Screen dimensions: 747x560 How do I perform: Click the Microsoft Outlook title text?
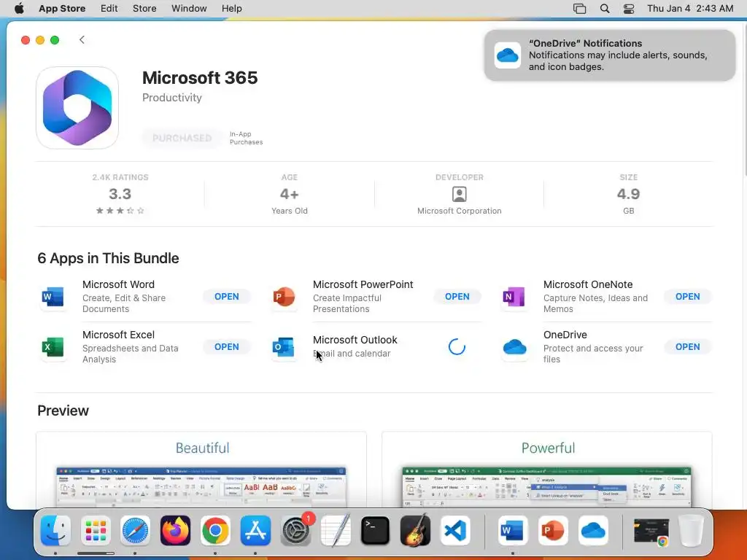(x=355, y=340)
